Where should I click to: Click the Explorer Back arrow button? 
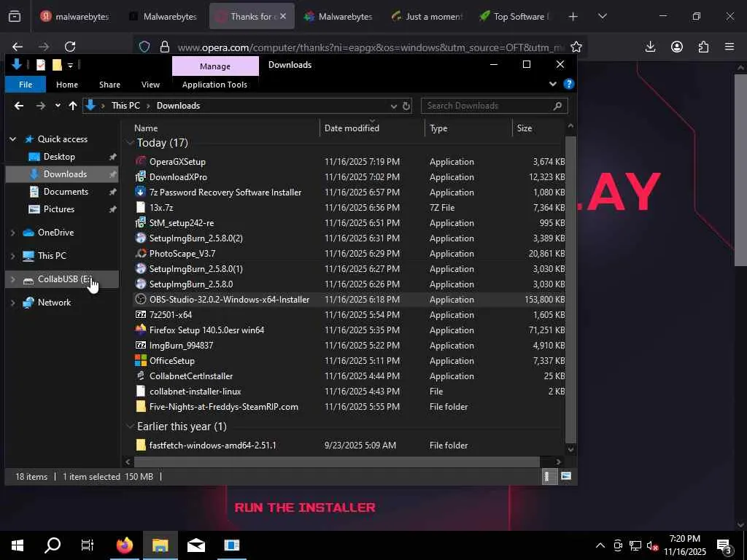[x=18, y=106]
